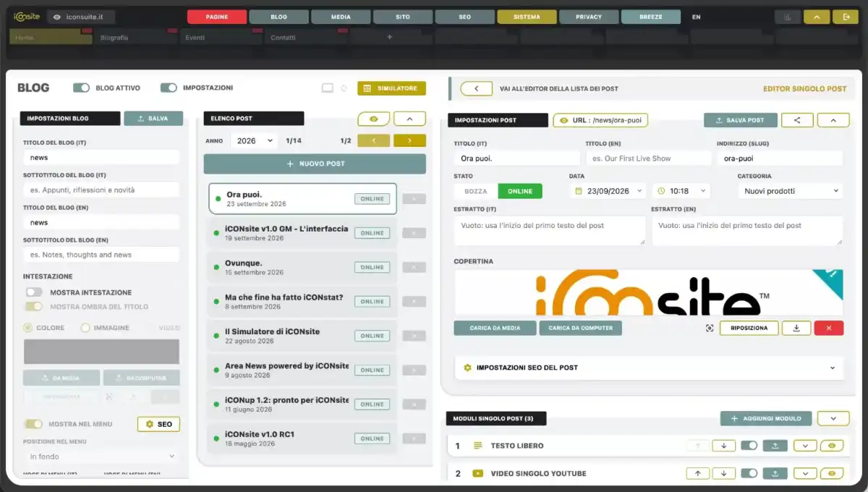This screenshot has width=868, height=492.
Task: Toggle the Blog Attivo switch
Action: [82, 88]
